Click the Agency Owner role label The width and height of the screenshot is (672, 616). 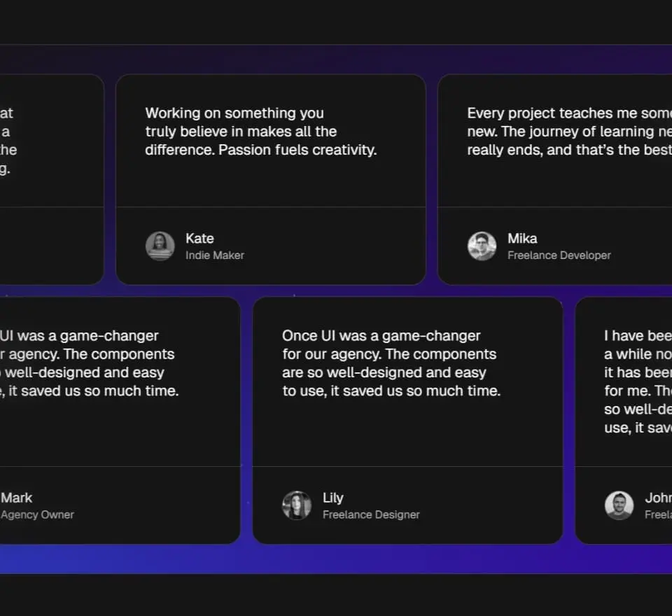(x=38, y=514)
